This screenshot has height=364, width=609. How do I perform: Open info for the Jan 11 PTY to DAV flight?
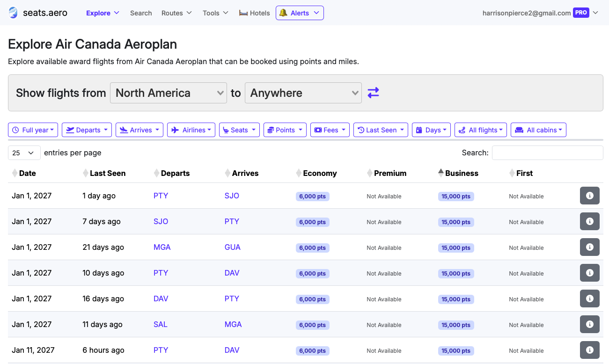point(590,350)
